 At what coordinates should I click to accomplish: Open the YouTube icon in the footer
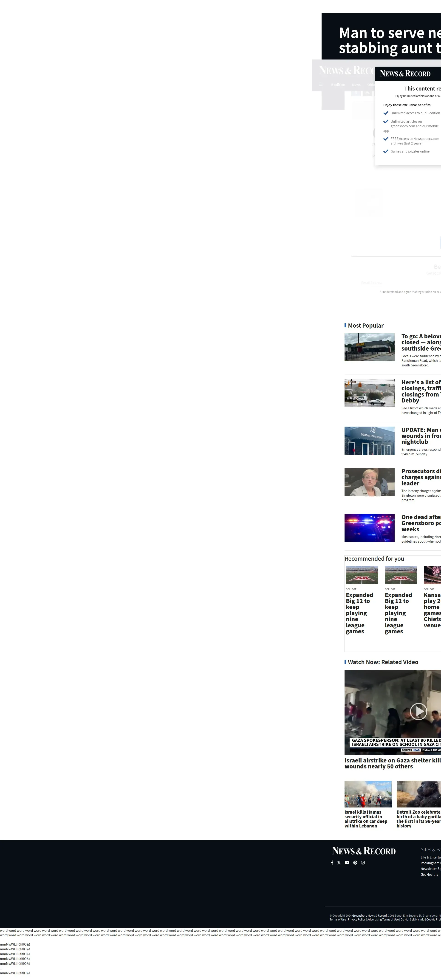347,862
